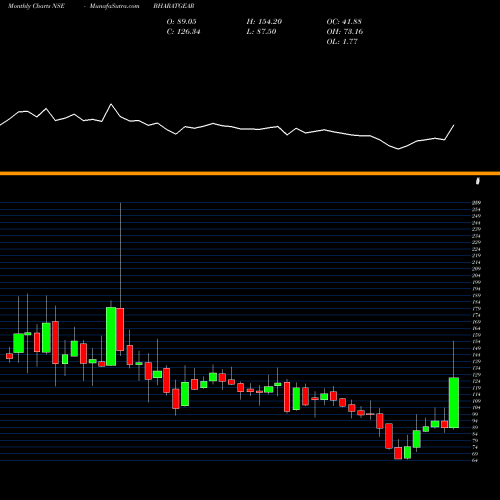Click the MunafaSutra.com label
500x500 pixels.
(x=114, y=6)
